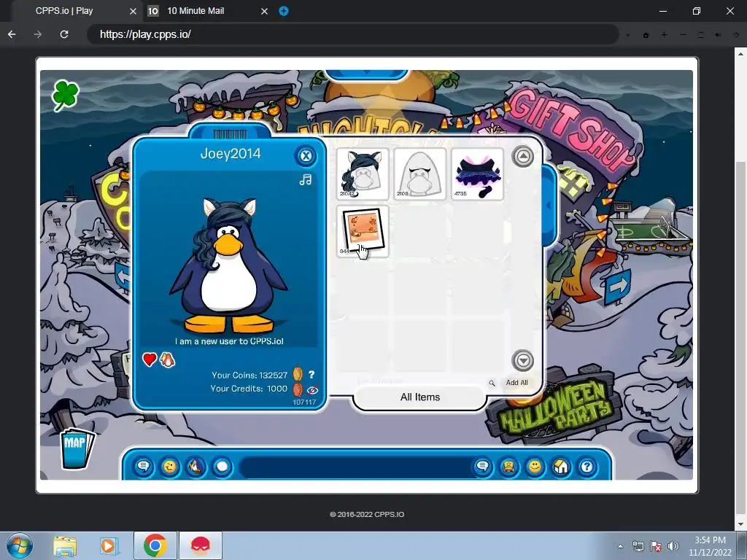The image size is (747, 560).
Task: Show hidden system tray icons arrow
Action: (620, 546)
